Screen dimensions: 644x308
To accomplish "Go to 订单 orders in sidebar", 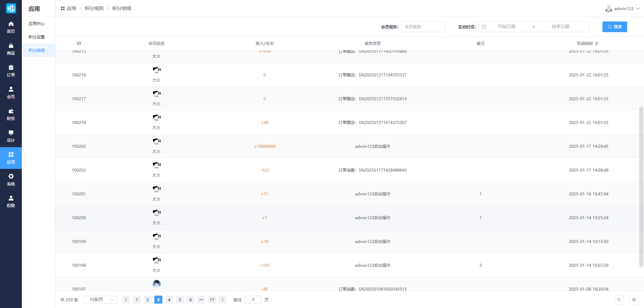I will (11, 71).
